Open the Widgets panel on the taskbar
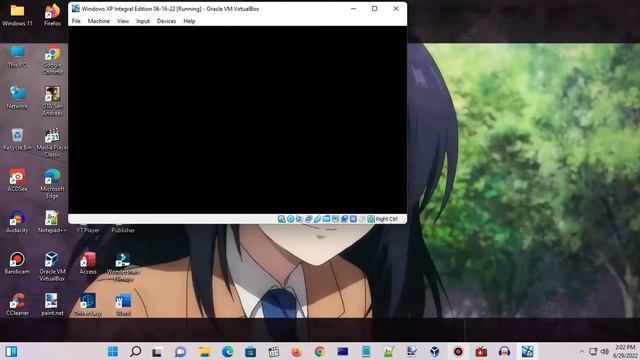This screenshot has width=640, height=360. click(x=11, y=351)
